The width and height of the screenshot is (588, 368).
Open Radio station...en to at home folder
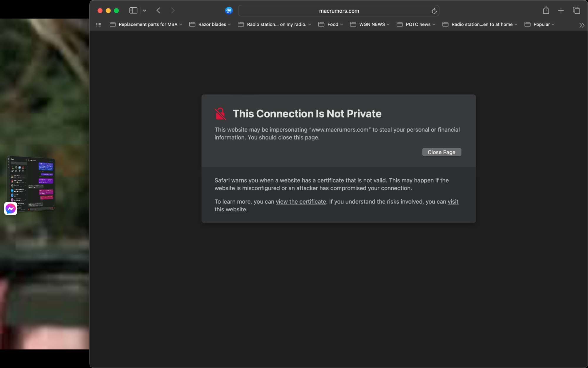(480, 24)
